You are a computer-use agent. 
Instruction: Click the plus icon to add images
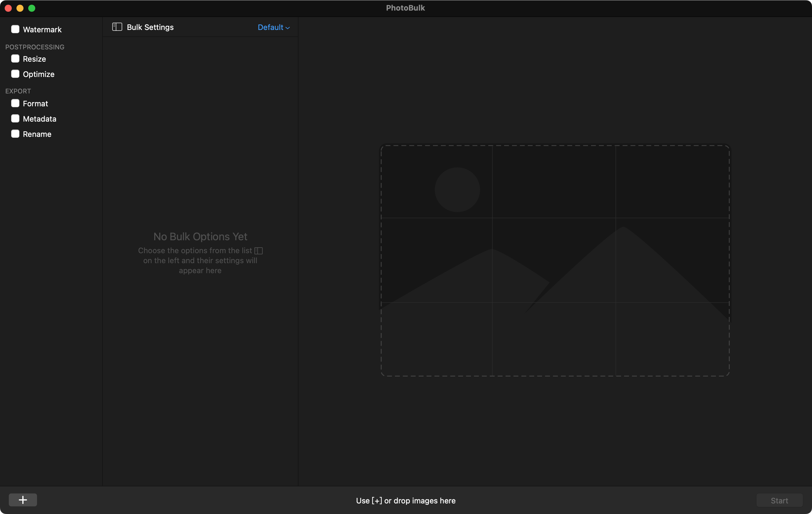click(x=23, y=500)
